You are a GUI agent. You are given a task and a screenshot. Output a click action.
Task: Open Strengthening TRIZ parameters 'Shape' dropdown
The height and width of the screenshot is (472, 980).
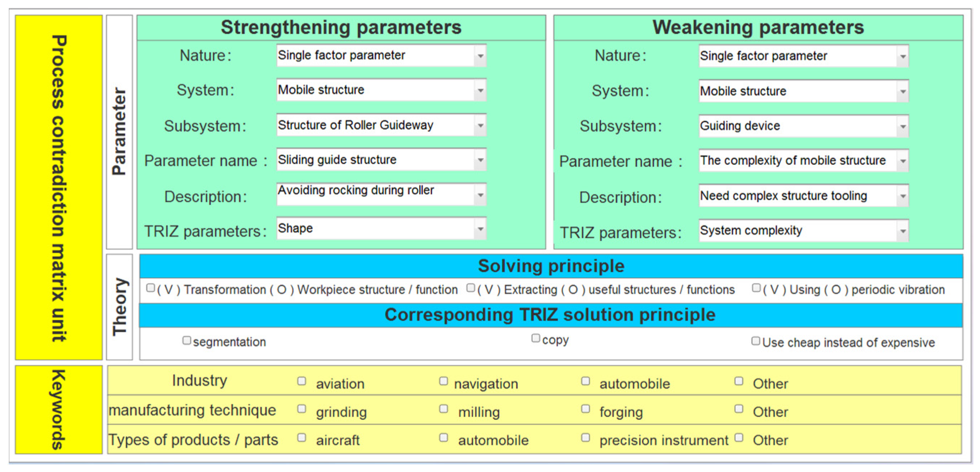point(481,228)
